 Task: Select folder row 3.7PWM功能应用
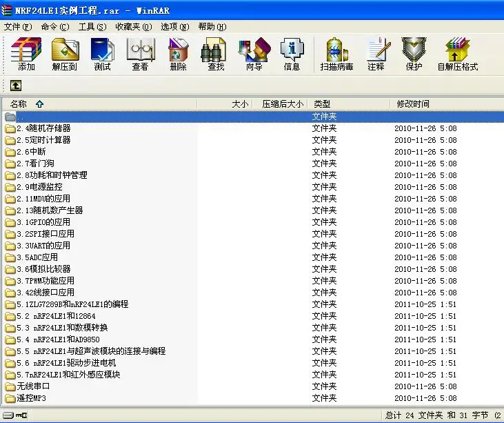point(254,281)
